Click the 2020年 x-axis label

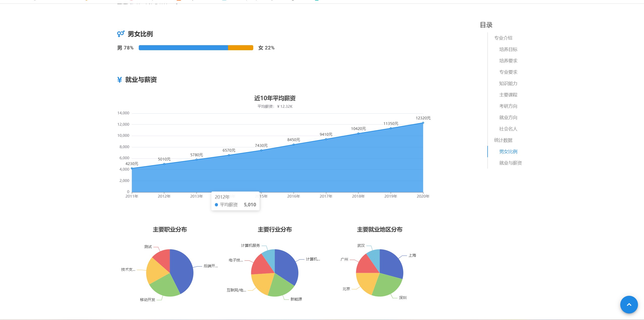coord(423,196)
